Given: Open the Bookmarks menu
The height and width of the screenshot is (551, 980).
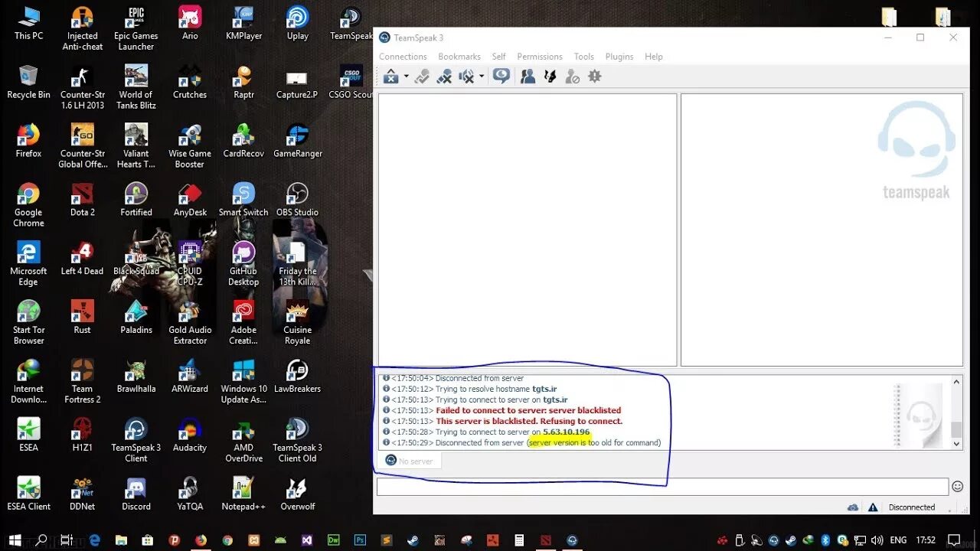Looking at the screenshot, I should click(459, 57).
